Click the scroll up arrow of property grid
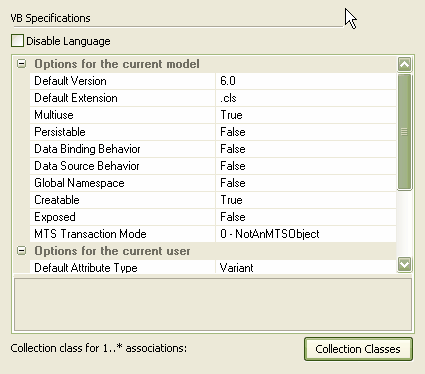 (404, 64)
